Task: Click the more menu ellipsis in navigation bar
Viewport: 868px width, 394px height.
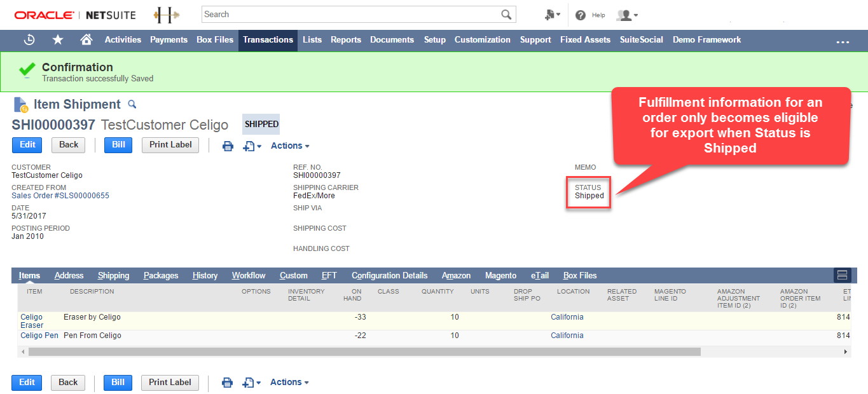Action: [843, 42]
